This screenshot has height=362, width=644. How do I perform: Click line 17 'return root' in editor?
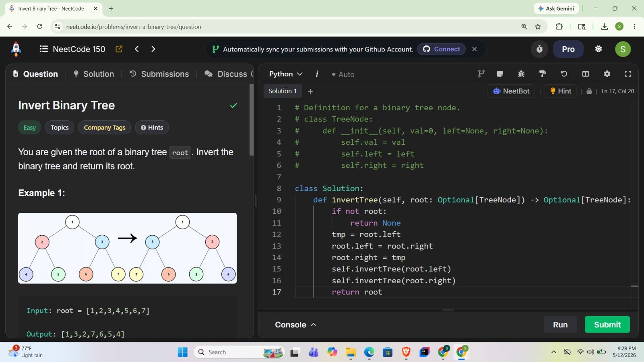click(x=357, y=292)
